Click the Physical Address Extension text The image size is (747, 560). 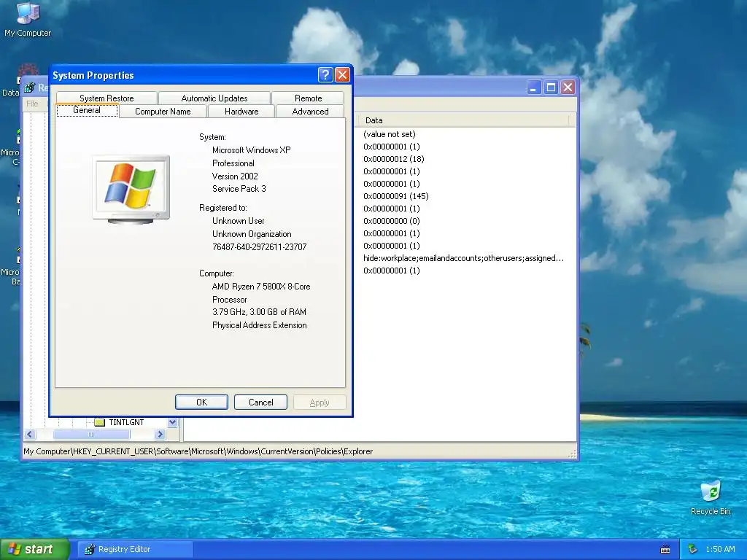[x=259, y=325]
